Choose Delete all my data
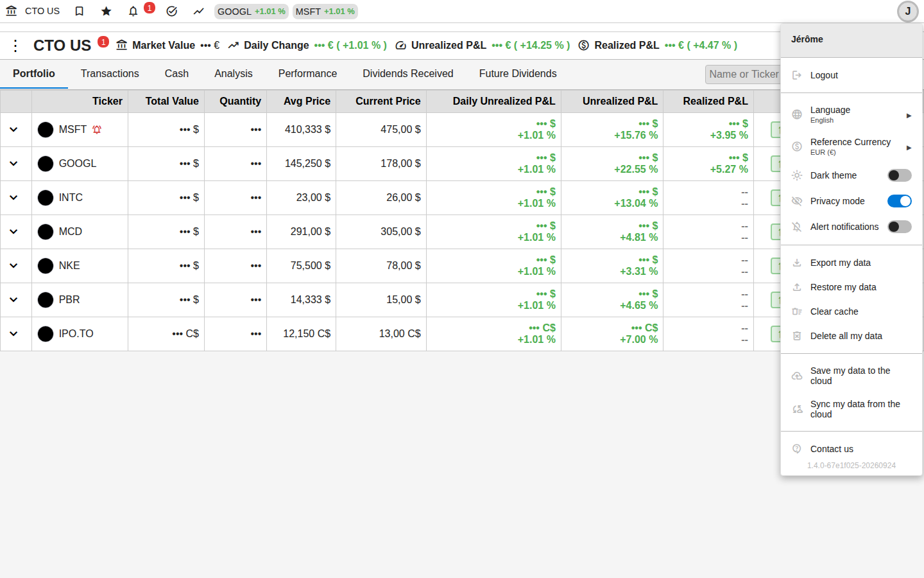The image size is (924, 578). point(851,336)
